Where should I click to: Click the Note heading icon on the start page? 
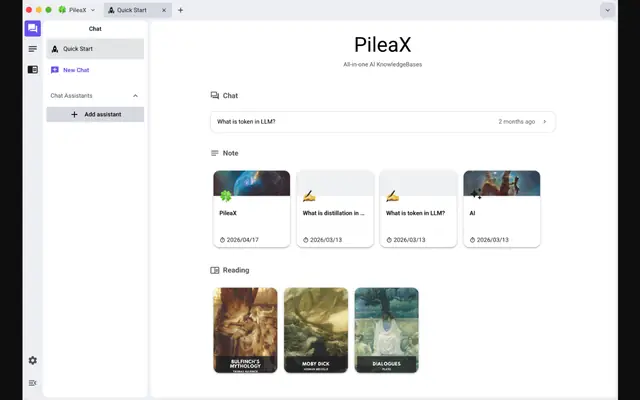click(215, 153)
